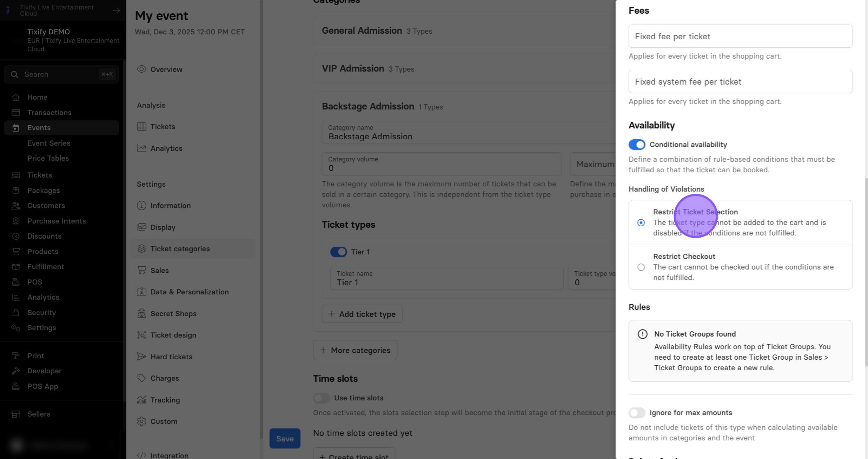Click the Customers people icon
The height and width of the screenshot is (459, 868).
pyautogui.click(x=15, y=206)
